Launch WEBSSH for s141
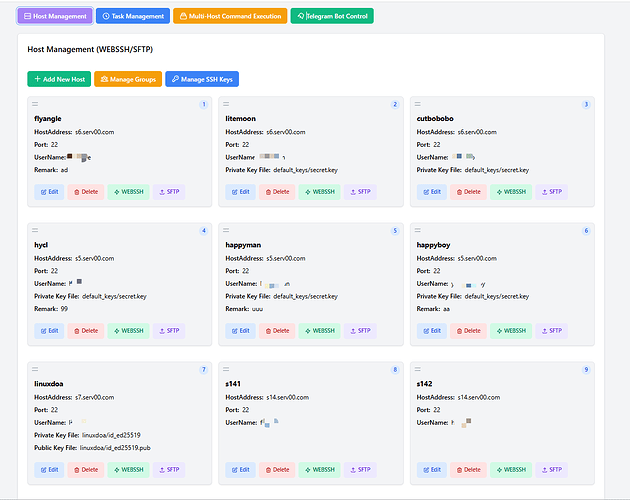Image resolution: width=630 pixels, height=500 pixels. coord(319,470)
